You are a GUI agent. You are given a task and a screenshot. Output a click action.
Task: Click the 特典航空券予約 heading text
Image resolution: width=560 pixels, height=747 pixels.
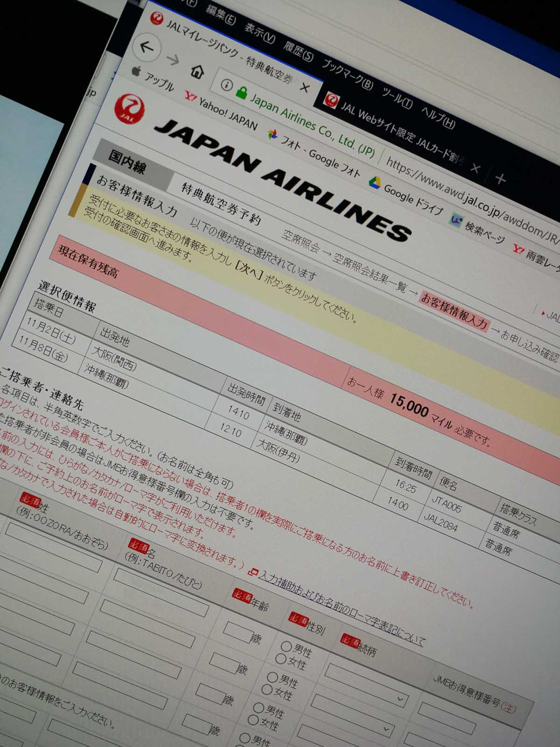click(221, 204)
